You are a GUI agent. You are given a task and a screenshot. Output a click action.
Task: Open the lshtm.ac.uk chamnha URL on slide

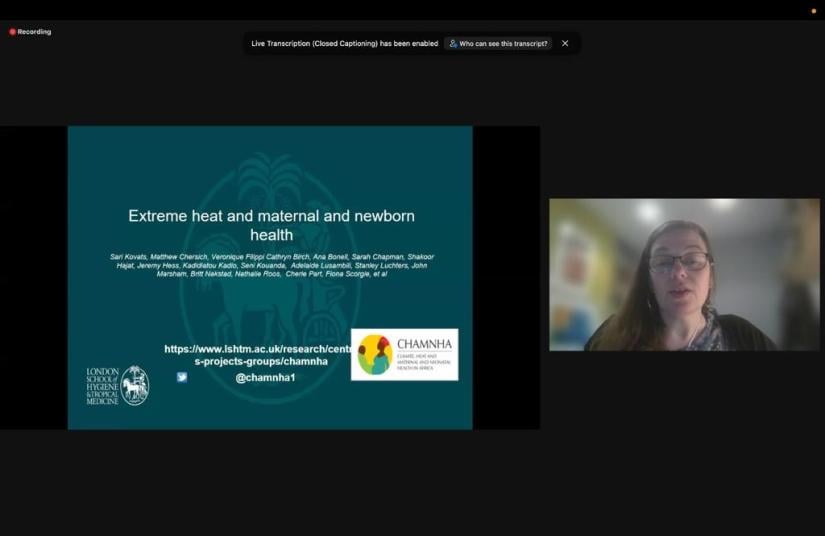point(260,355)
